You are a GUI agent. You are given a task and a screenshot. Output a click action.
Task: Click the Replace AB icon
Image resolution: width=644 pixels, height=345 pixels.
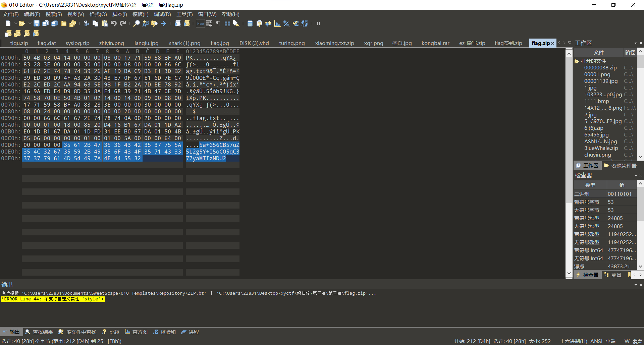[145, 23]
